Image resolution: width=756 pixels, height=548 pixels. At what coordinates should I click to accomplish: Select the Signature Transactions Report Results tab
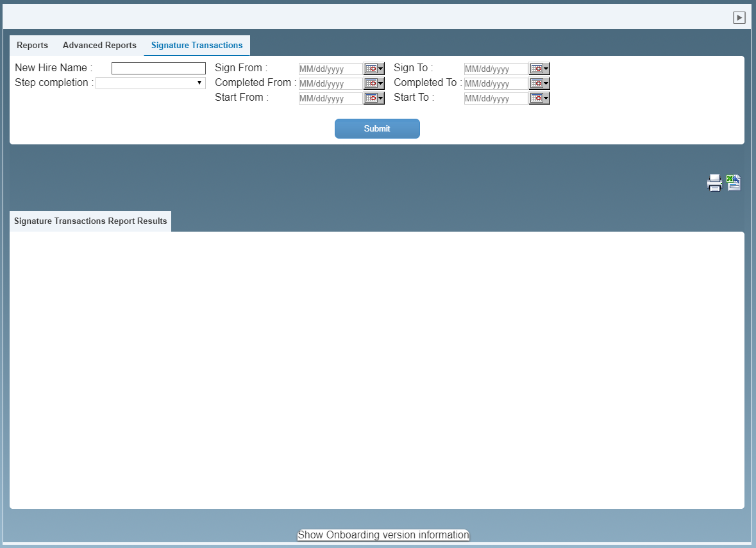(90, 221)
